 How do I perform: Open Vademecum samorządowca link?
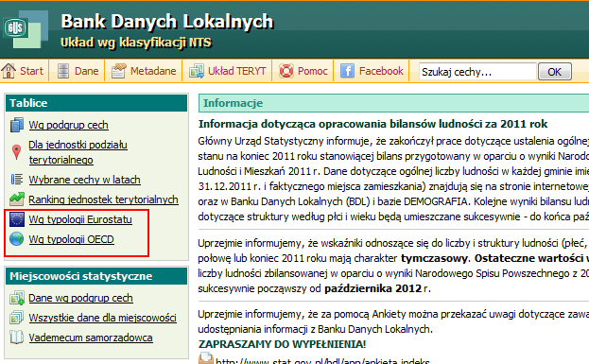point(91,338)
